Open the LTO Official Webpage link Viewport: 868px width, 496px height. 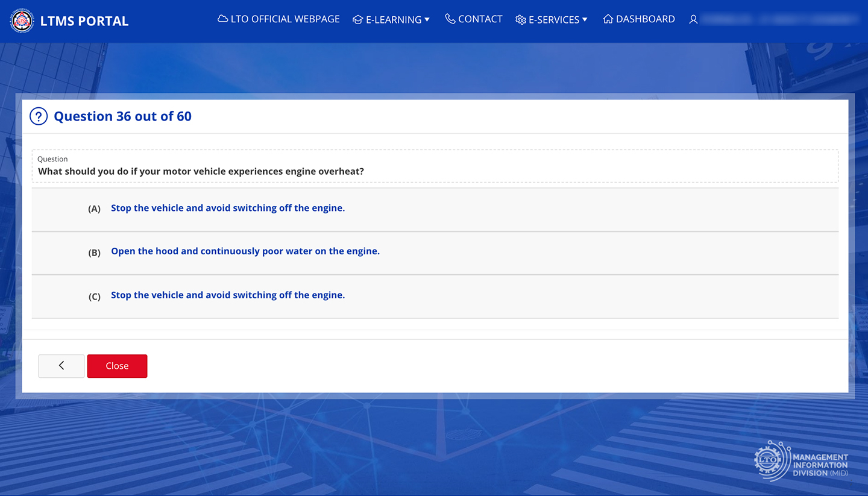click(285, 19)
